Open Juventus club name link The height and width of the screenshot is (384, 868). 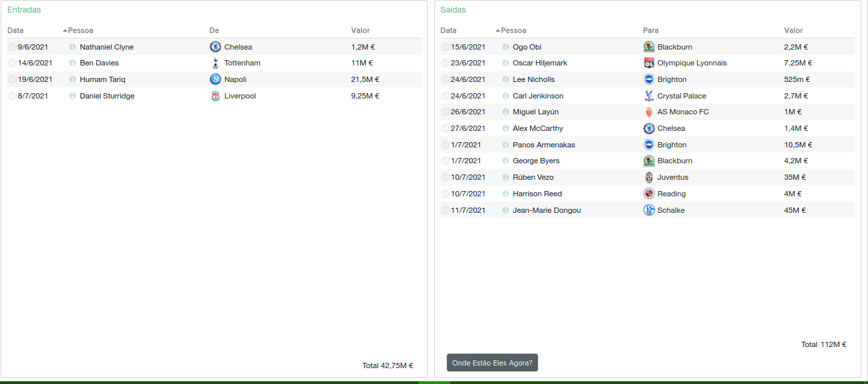coord(673,177)
